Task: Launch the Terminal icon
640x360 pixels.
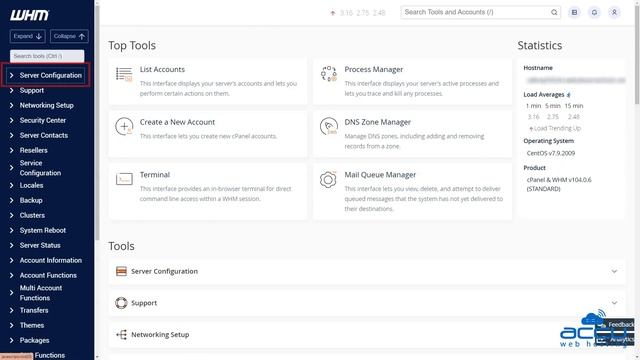Action: click(x=124, y=179)
